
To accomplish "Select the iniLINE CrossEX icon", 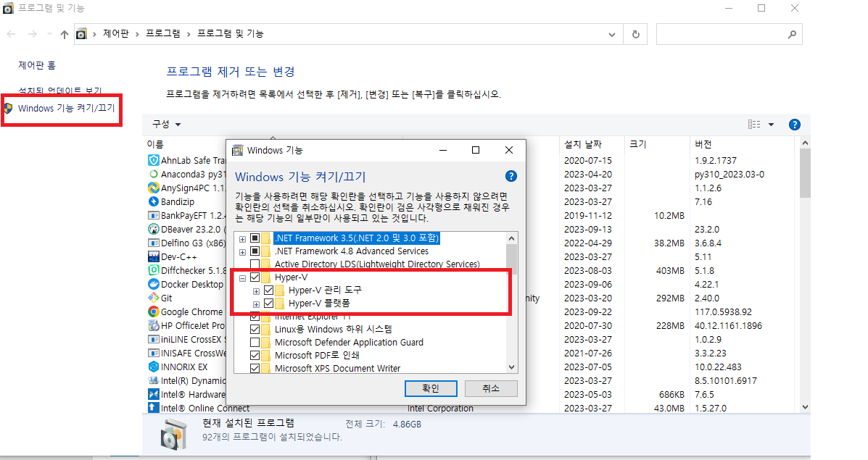I will tap(153, 340).
